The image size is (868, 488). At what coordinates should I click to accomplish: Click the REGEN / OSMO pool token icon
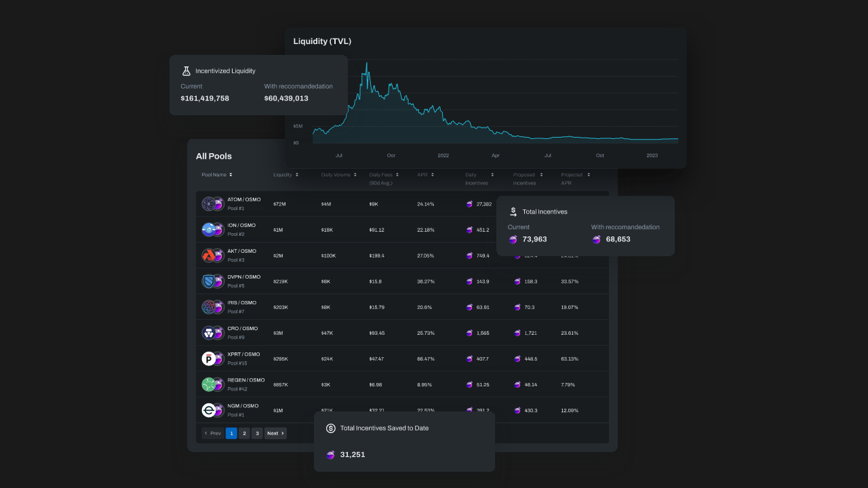212,384
